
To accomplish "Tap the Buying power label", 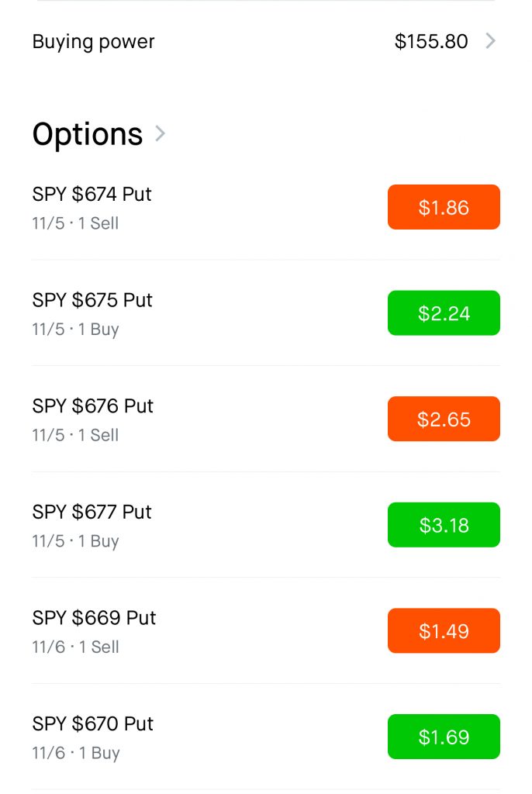I will coord(93,42).
